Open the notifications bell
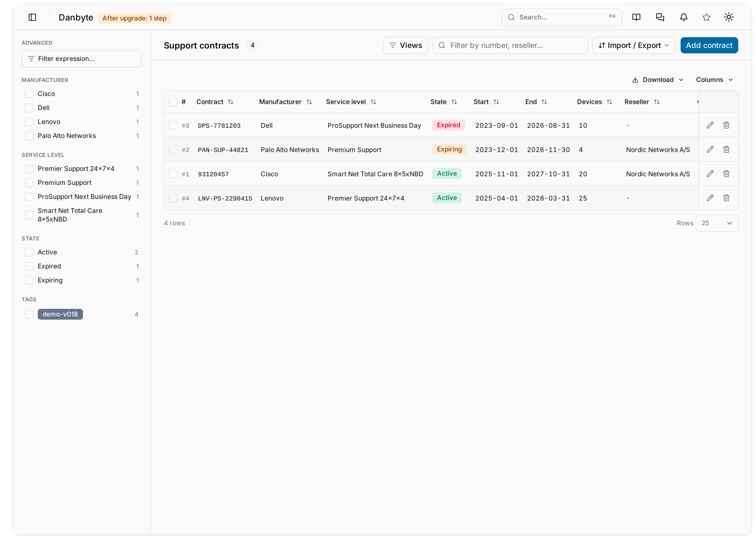 tap(684, 17)
